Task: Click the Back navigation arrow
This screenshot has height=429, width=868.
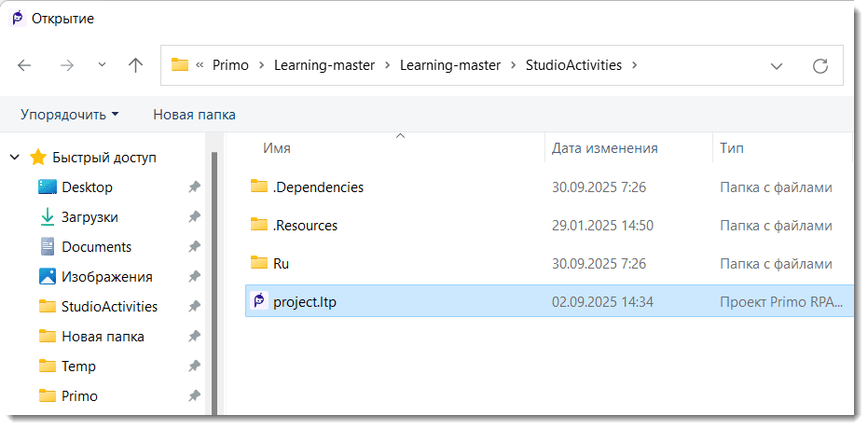Action: click(x=24, y=65)
